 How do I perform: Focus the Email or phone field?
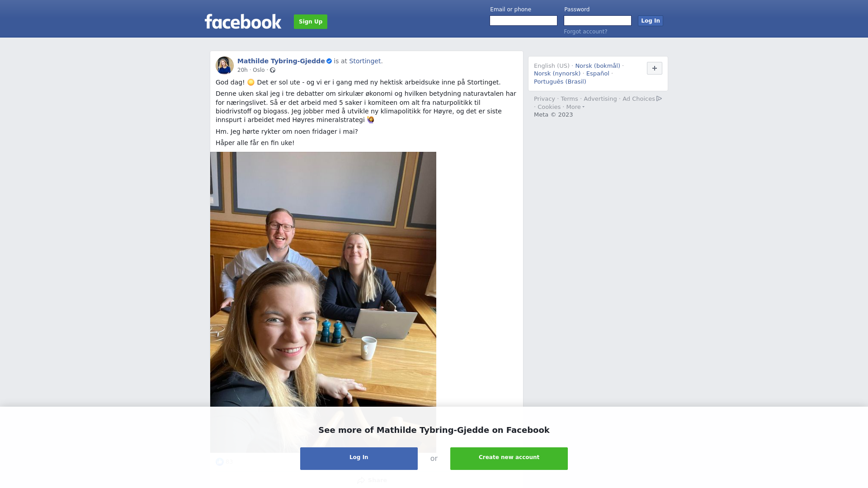click(524, 21)
